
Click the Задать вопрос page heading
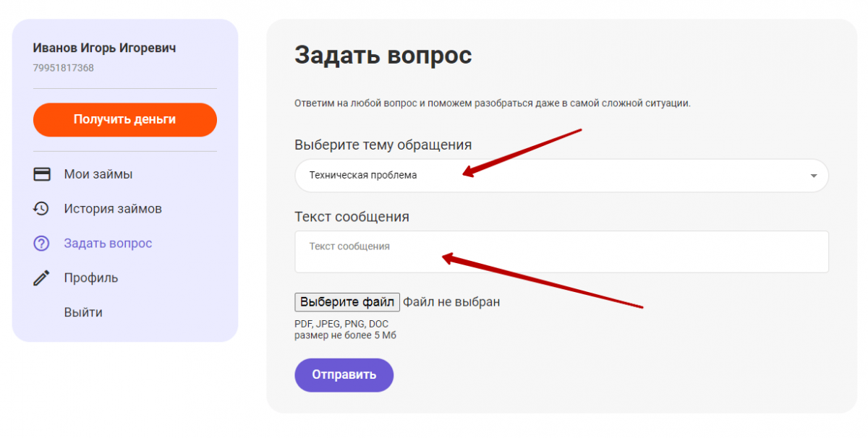click(x=383, y=55)
